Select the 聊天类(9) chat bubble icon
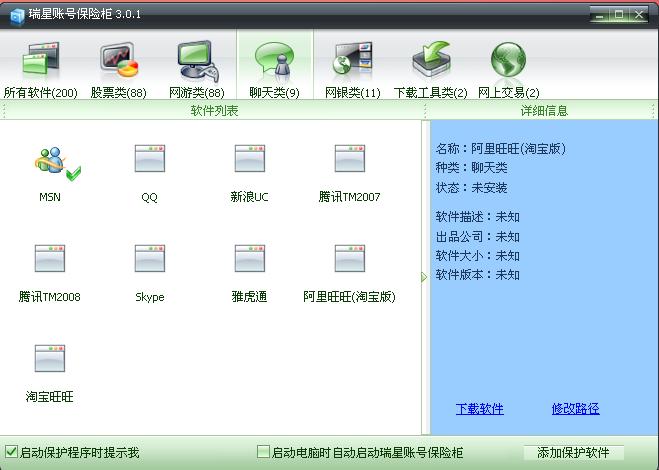 click(x=274, y=61)
